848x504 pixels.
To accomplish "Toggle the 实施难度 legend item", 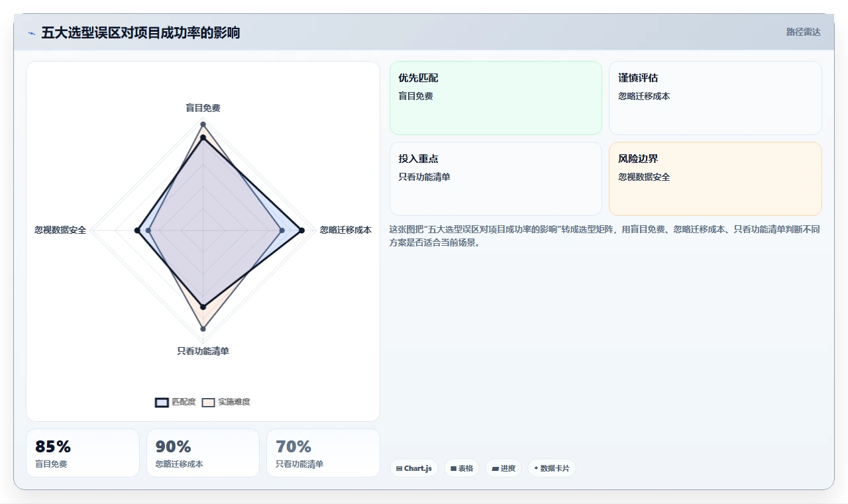I will pos(226,402).
